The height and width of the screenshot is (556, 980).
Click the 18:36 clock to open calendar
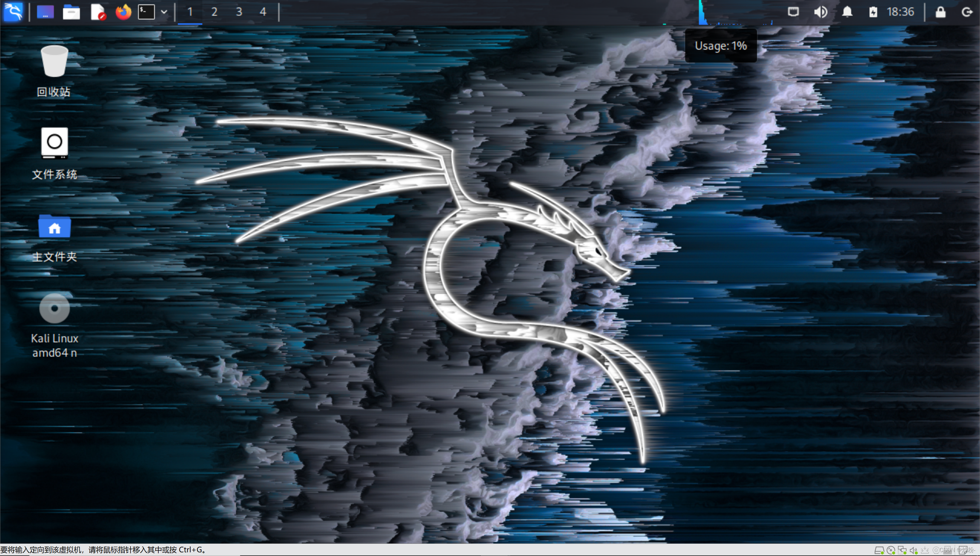(x=901, y=11)
